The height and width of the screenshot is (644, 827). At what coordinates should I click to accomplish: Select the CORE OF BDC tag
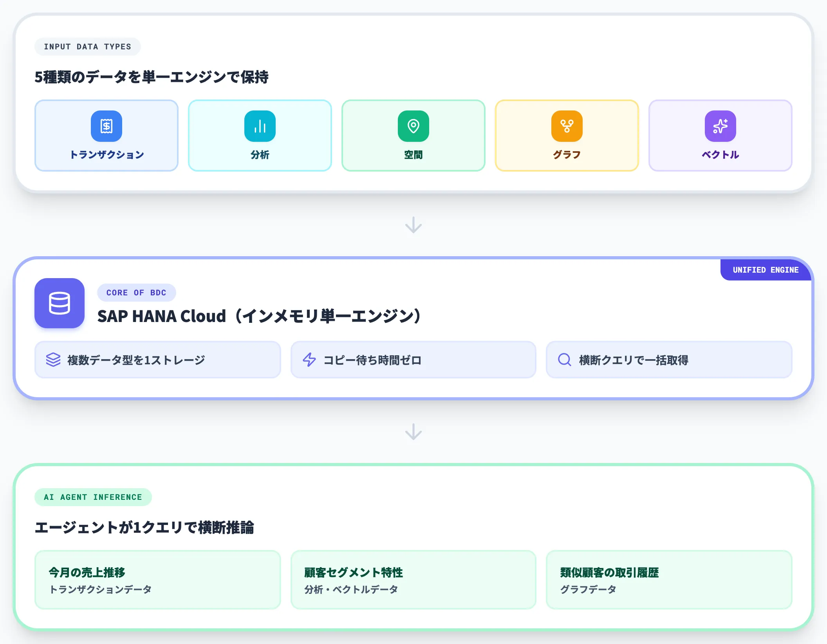(x=136, y=293)
